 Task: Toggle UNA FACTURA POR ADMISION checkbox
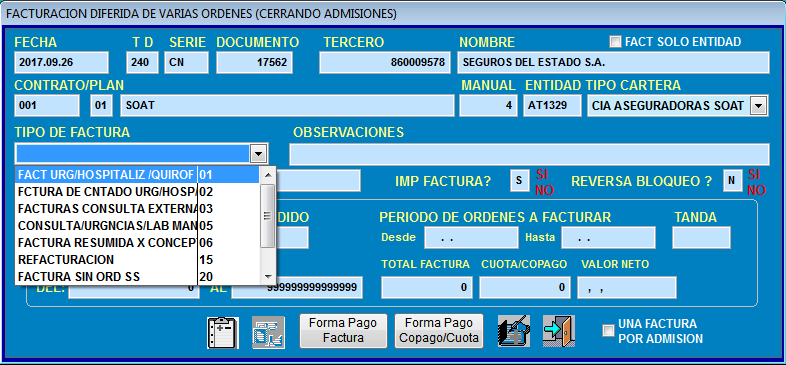pyautogui.click(x=608, y=330)
